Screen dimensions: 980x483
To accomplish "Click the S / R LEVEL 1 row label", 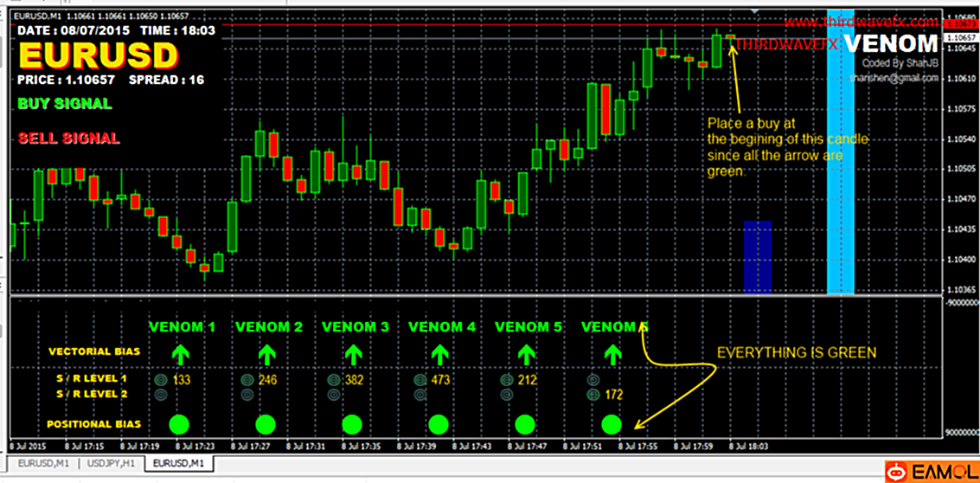I will (x=91, y=378).
